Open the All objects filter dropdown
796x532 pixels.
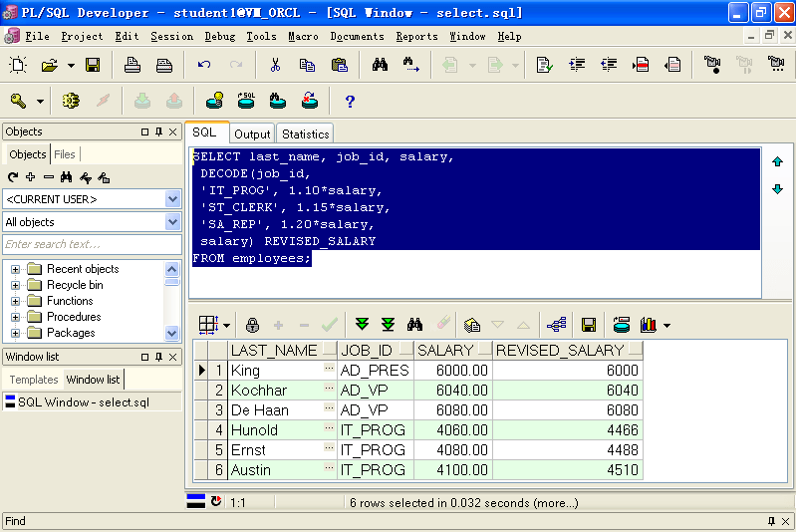coord(172,222)
